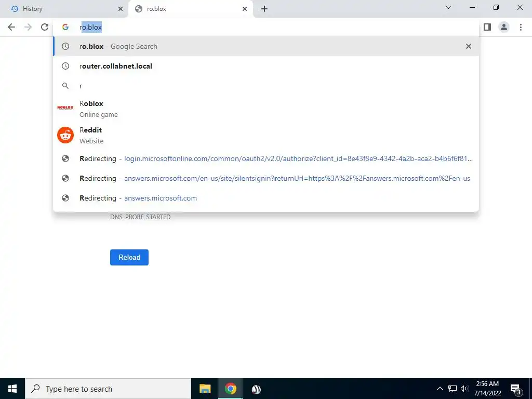Close the History tab
Viewport: 532px width, 399px height.
(x=121, y=9)
